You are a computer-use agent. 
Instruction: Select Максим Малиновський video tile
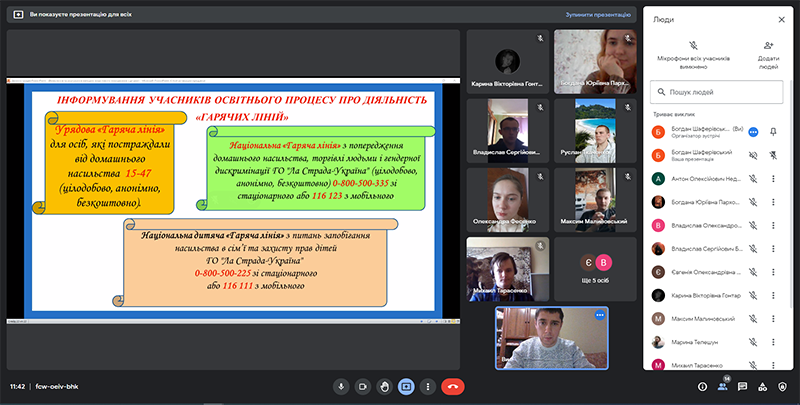595,200
